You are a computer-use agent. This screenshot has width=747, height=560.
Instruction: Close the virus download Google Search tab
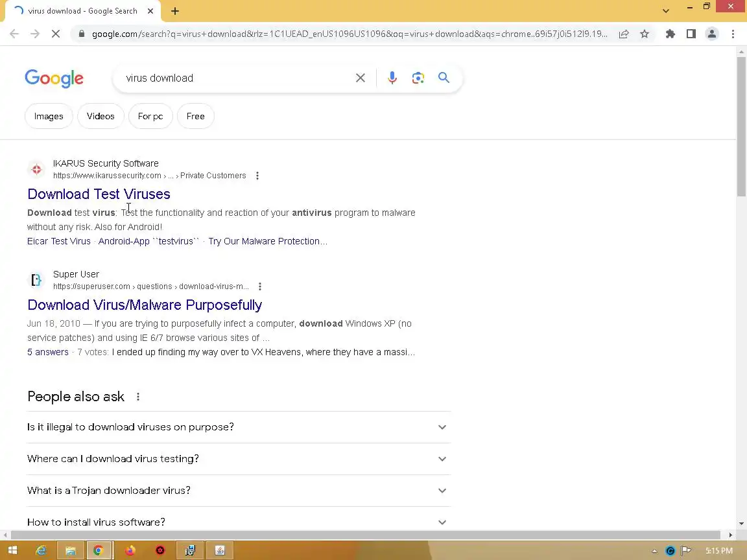click(150, 11)
